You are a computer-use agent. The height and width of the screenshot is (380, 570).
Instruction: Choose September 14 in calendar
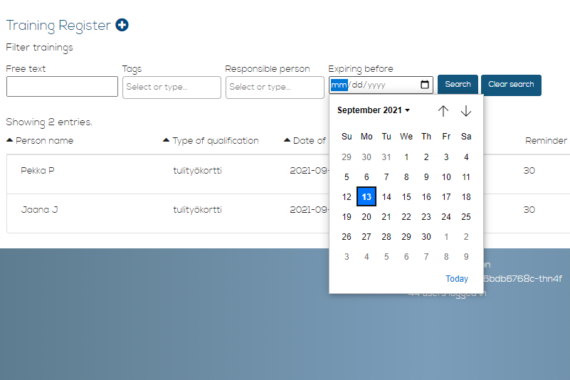click(x=386, y=197)
